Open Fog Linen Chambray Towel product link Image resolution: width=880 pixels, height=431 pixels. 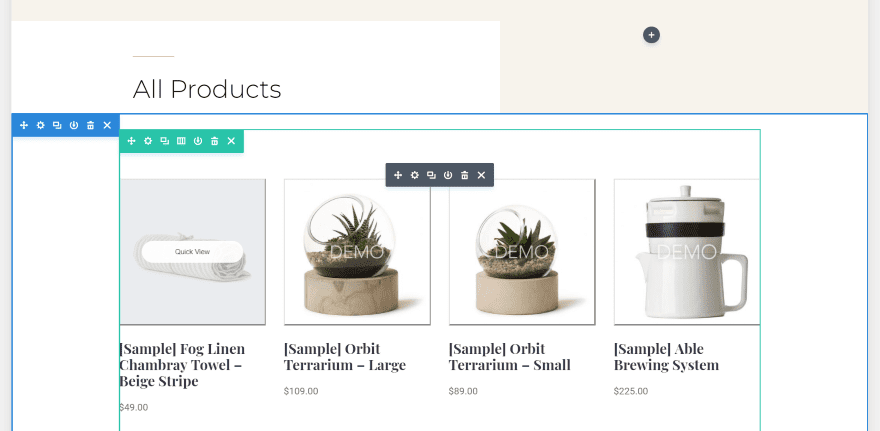coord(181,364)
